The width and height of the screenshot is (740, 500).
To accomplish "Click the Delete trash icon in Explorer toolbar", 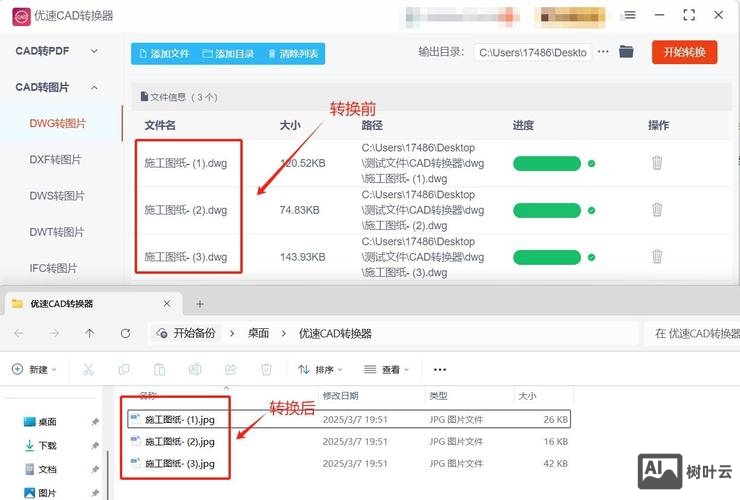I will 266,369.
